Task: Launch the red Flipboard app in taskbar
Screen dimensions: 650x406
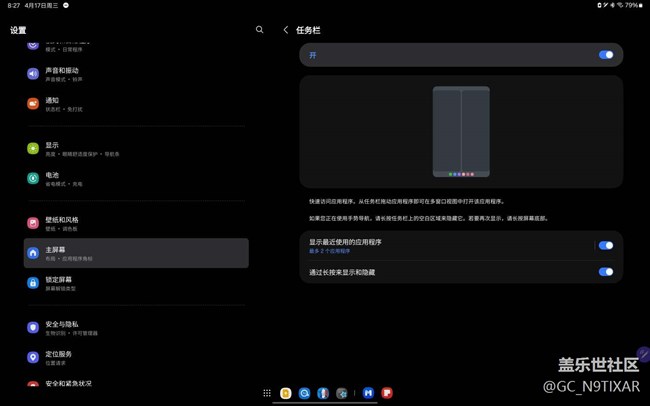Action: click(387, 393)
